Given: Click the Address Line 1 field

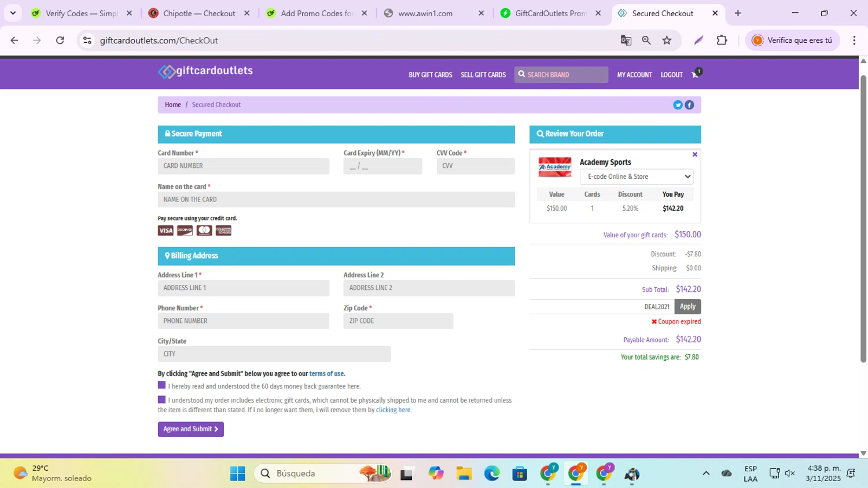Looking at the screenshot, I should coord(244,288).
